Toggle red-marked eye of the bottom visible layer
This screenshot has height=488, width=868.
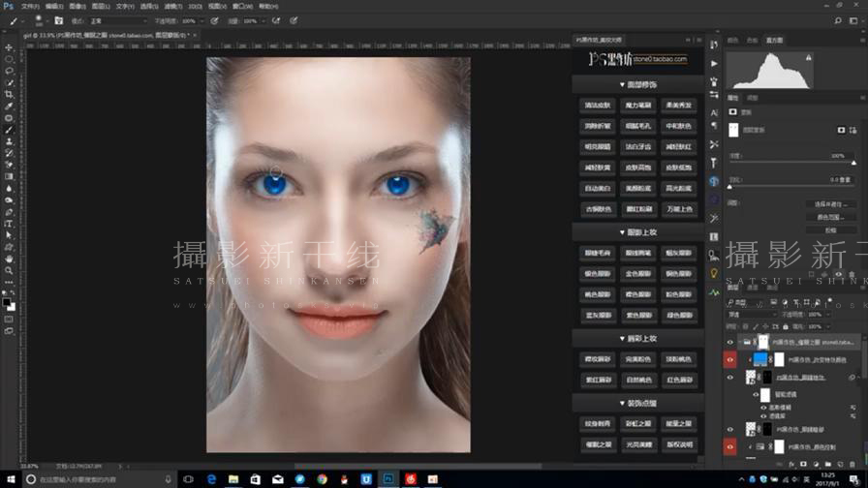pyautogui.click(x=730, y=446)
